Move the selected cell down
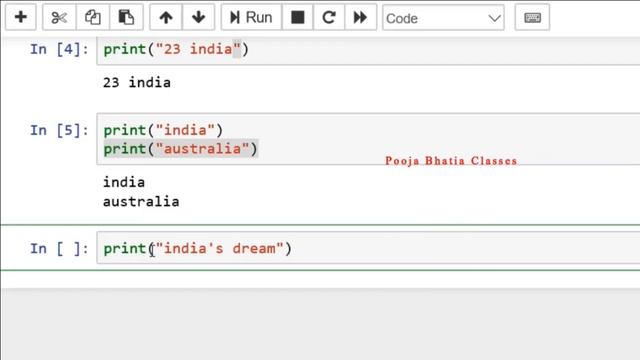640x360 pixels. (198, 18)
